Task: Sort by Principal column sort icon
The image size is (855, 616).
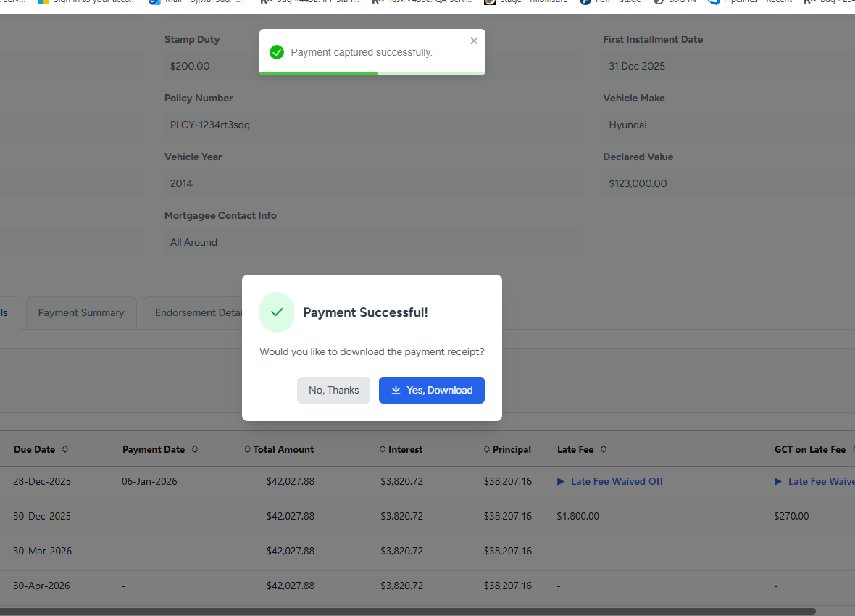Action: pos(487,449)
